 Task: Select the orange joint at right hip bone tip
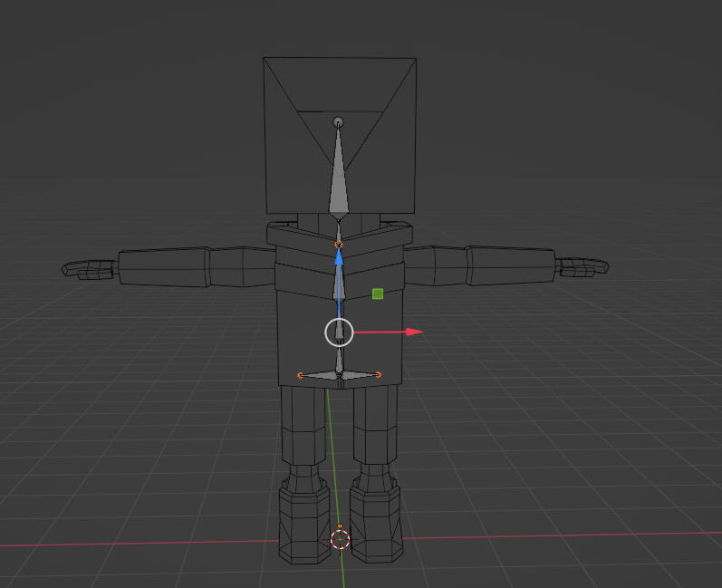pyautogui.click(x=378, y=374)
